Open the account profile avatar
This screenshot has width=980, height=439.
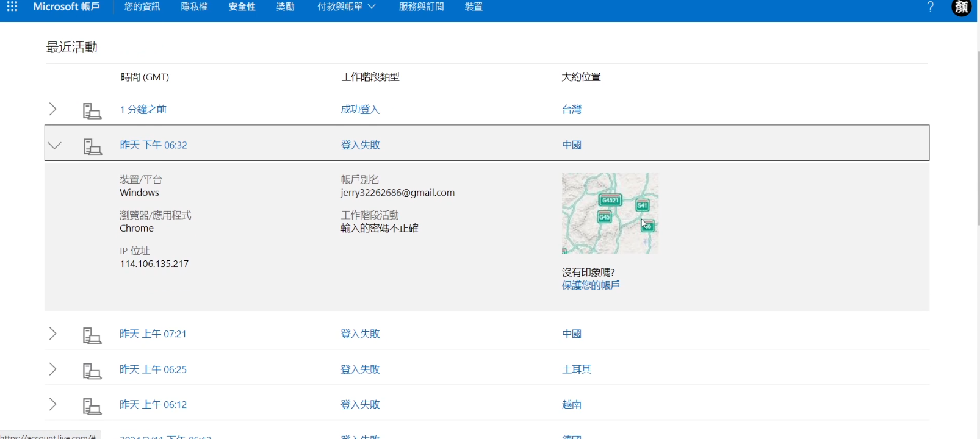point(962,7)
